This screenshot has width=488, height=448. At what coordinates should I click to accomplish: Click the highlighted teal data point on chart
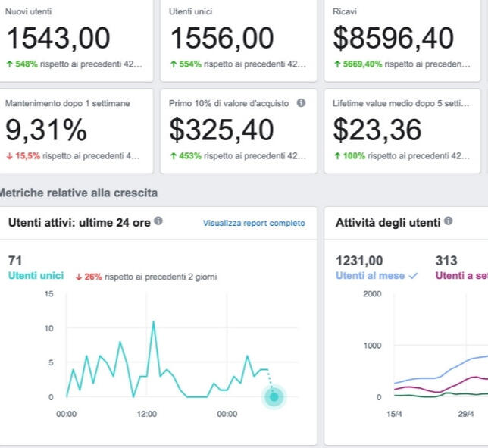[274, 396]
